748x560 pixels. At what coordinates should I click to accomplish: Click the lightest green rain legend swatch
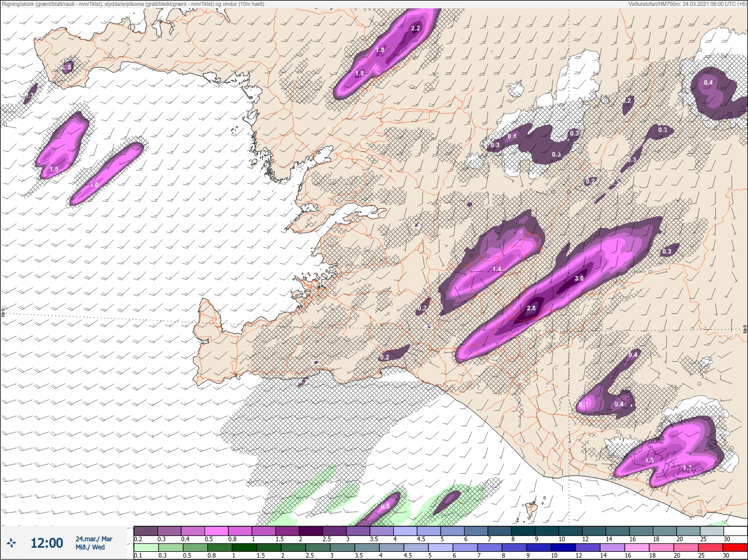146,548
